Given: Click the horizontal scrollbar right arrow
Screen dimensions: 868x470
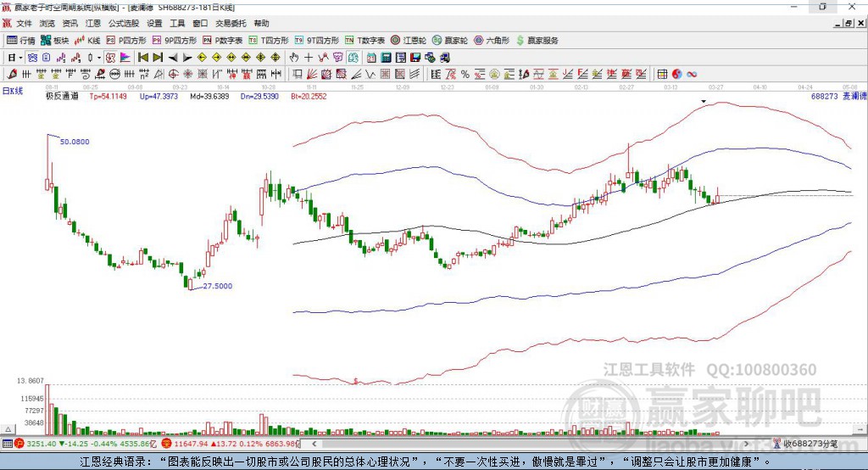Looking at the screenshot, I should (x=746, y=444).
